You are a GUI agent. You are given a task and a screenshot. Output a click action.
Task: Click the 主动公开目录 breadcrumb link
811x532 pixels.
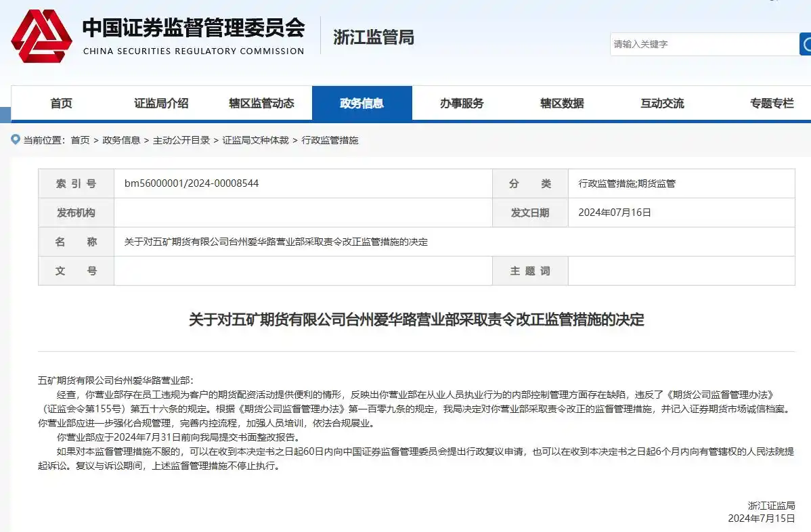[180, 140]
